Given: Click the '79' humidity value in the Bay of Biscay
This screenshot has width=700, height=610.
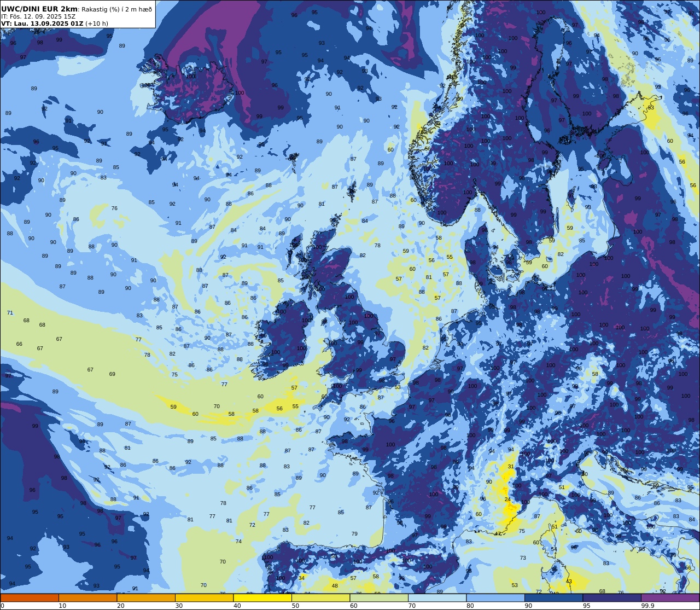Looking at the screenshot, I should click(354, 534).
